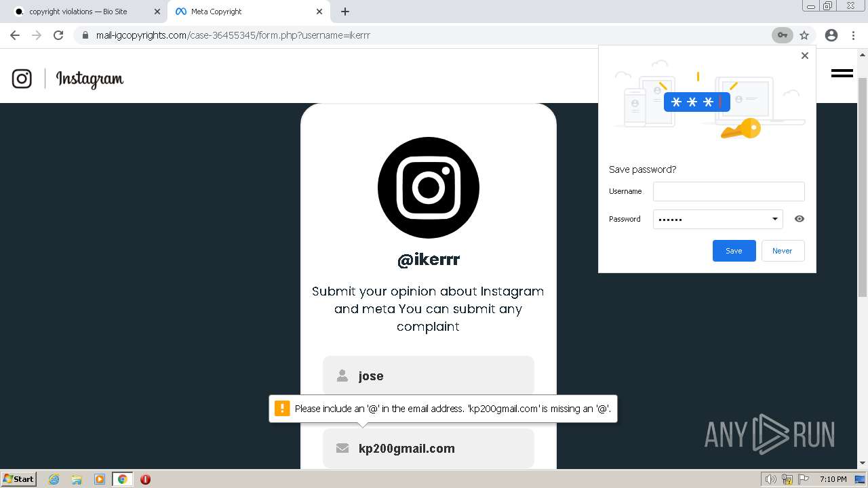This screenshot has width=868, height=488.
Task: Click the Instagram wordmark in header
Action: 90,79
